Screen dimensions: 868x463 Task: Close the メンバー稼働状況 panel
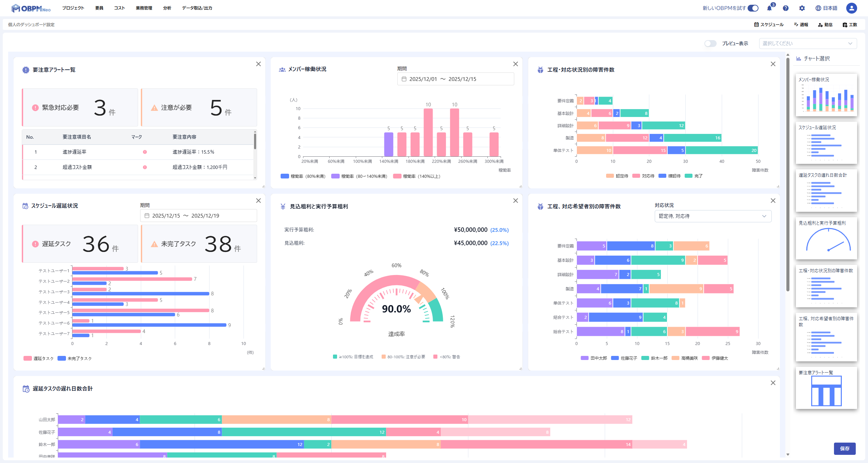click(516, 64)
